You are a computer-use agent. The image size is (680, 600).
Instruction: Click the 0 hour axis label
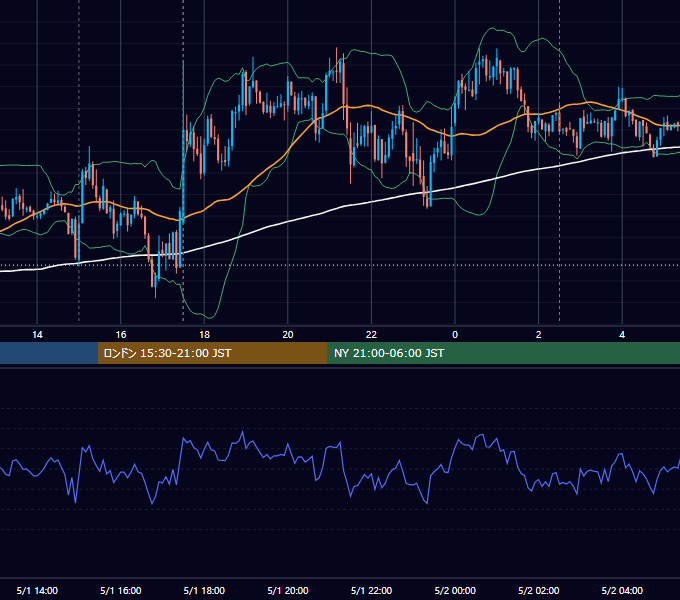pos(455,334)
